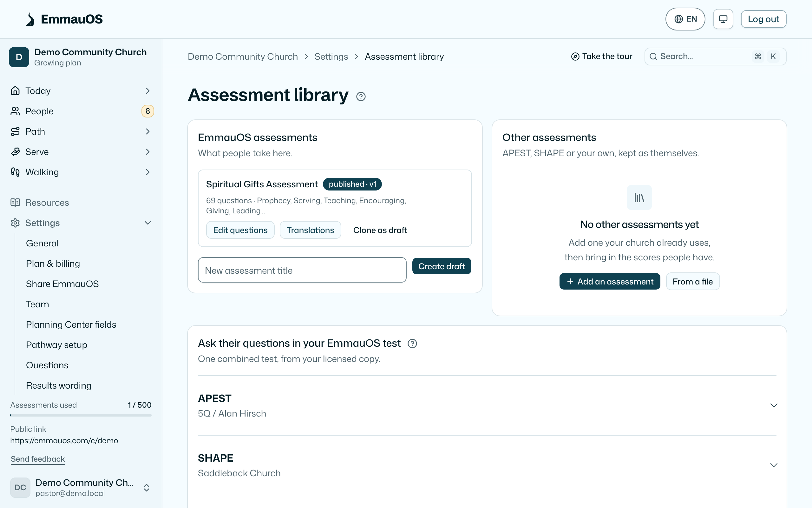Click the Log out button

(763, 19)
